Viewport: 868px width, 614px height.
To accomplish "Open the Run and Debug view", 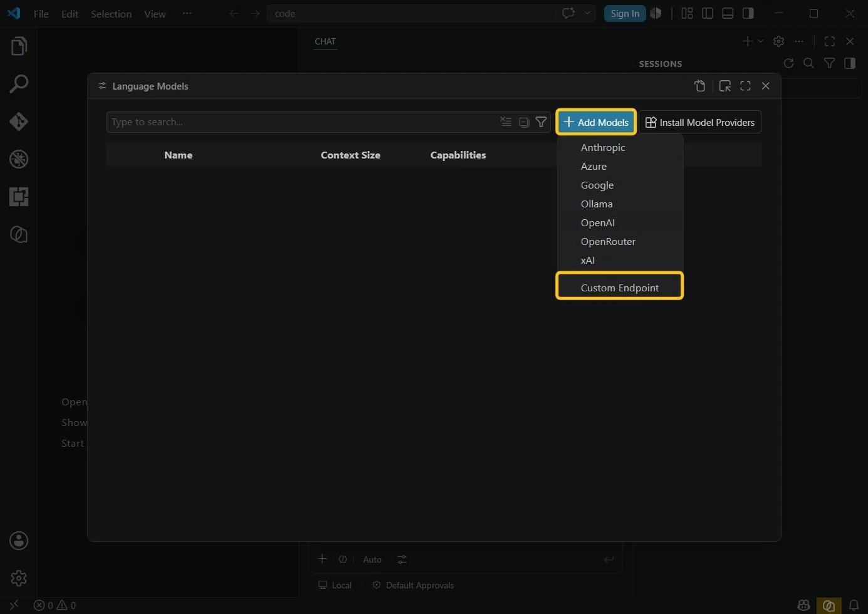I will click(19, 159).
